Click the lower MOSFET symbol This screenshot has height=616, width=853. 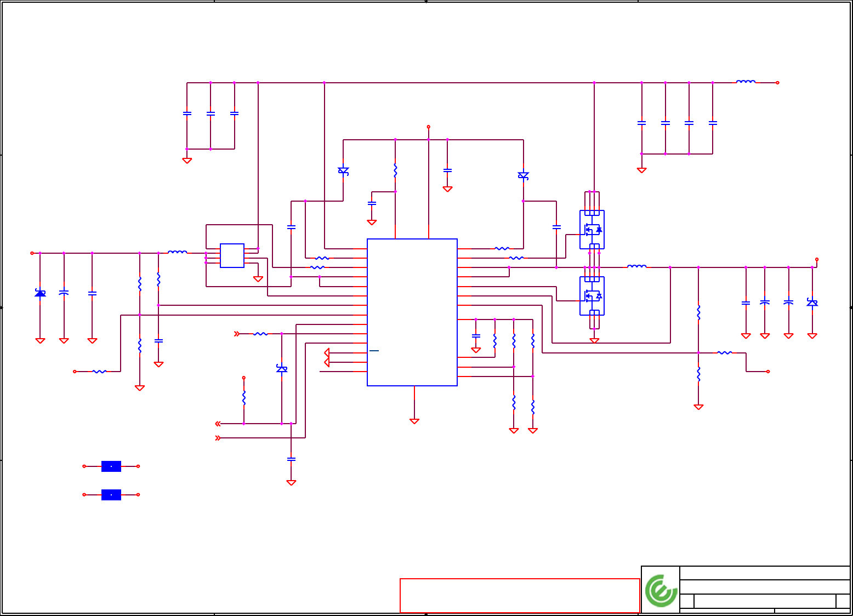[x=592, y=296]
